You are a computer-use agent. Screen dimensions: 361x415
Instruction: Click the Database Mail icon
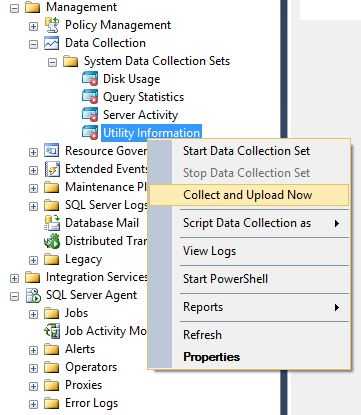(x=52, y=223)
